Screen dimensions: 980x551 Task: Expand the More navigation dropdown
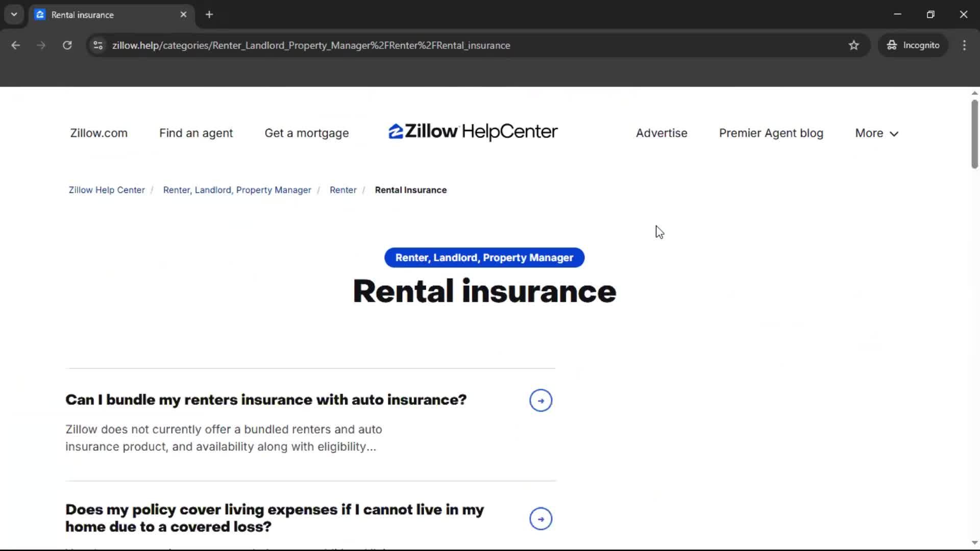pyautogui.click(x=876, y=133)
